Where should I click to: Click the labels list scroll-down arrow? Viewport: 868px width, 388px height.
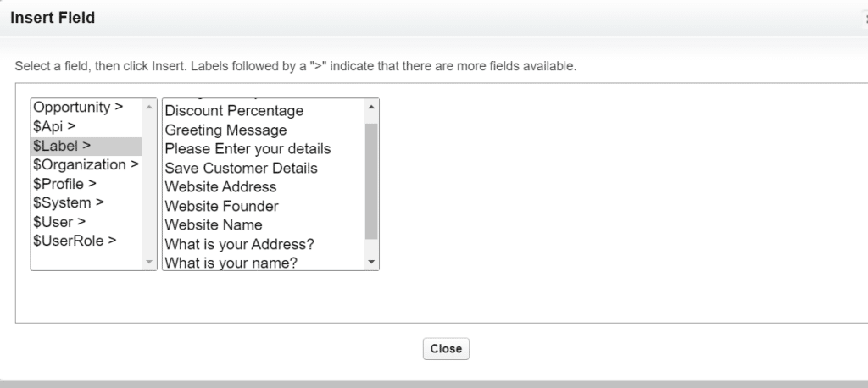pyautogui.click(x=371, y=263)
